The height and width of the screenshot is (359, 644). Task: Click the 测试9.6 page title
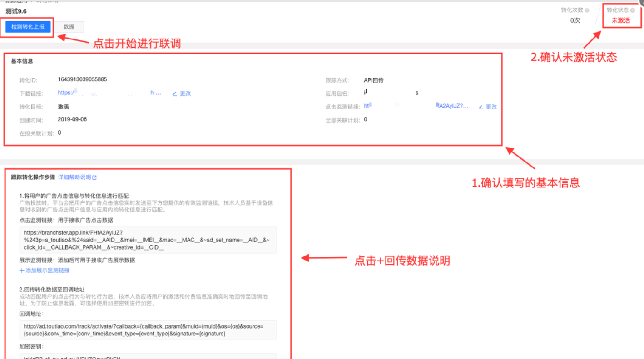[16, 11]
